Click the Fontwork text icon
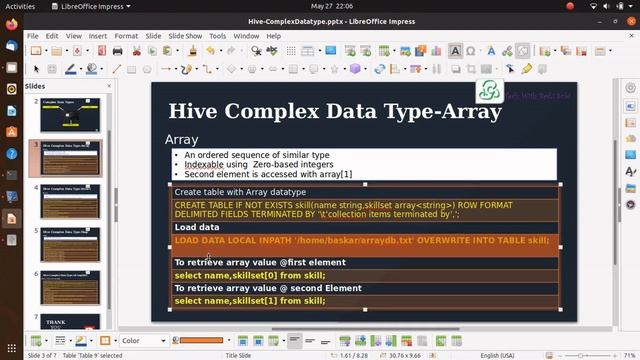Viewport: 640px width, 360px height. click(x=491, y=51)
